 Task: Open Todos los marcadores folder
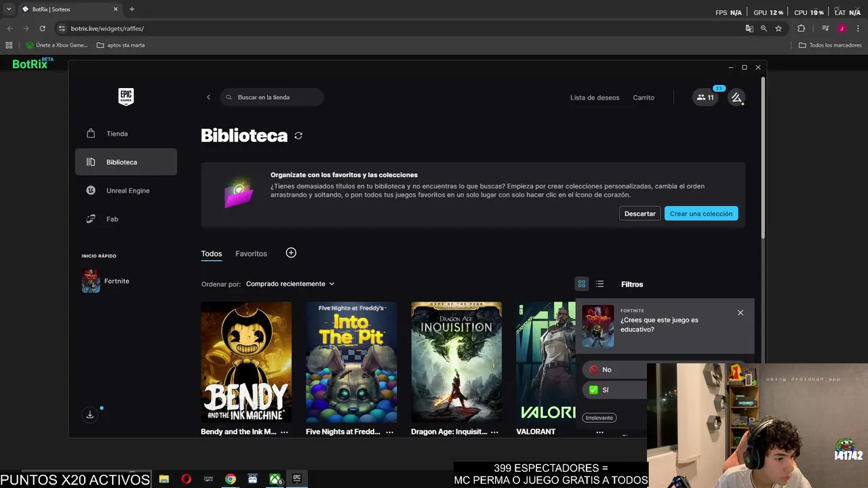point(830,45)
